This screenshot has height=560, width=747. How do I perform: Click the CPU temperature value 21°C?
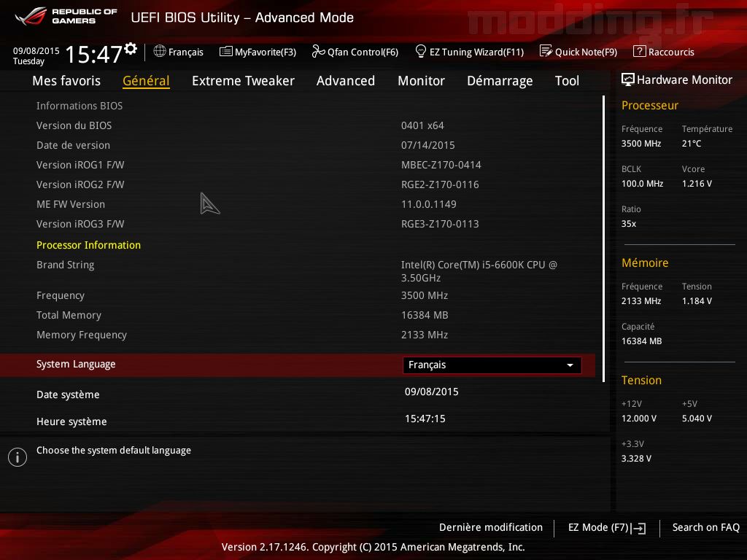click(x=692, y=144)
